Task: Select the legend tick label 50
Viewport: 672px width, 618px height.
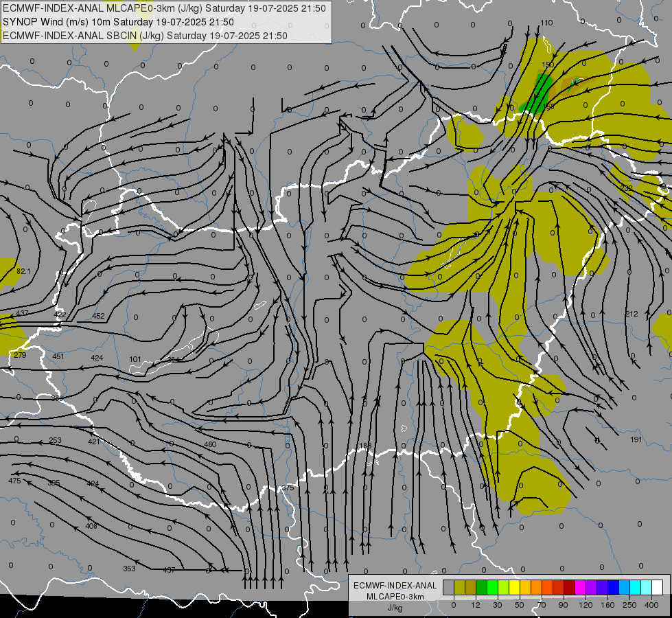Action: point(520,605)
